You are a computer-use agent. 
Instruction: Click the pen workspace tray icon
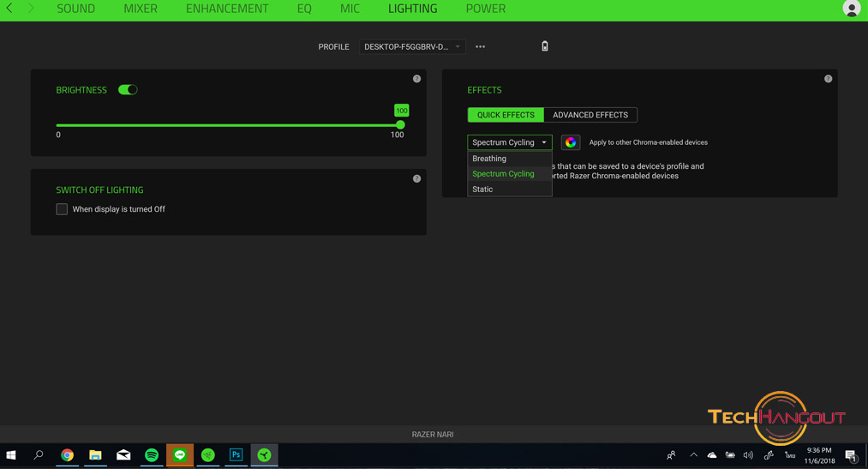click(x=769, y=455)
